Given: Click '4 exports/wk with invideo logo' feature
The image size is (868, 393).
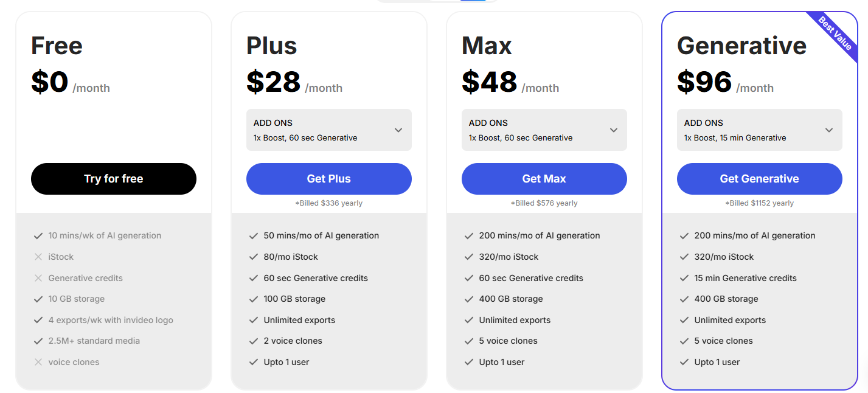Looking at the screenshot, I should pyautogui.click(x=111, y=320).
